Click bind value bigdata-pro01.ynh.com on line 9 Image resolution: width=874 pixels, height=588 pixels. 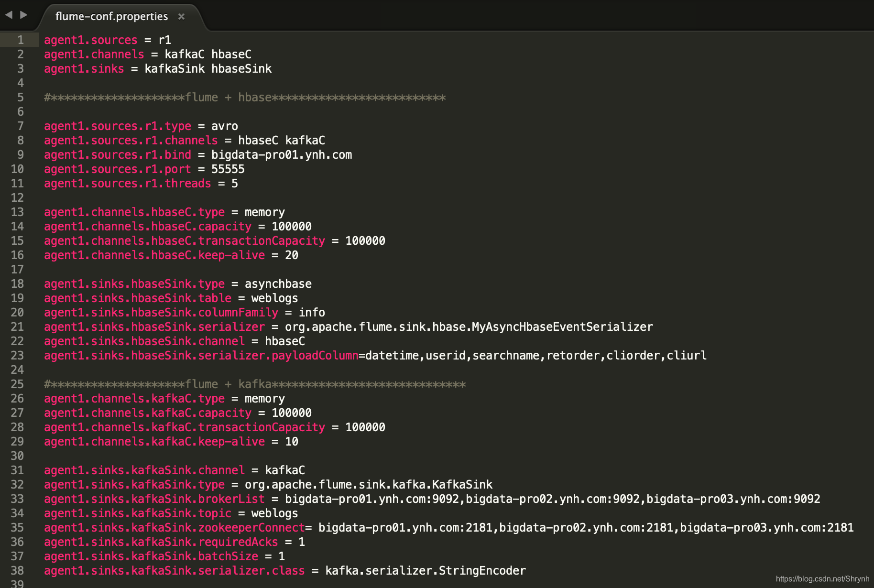[282, 154]
